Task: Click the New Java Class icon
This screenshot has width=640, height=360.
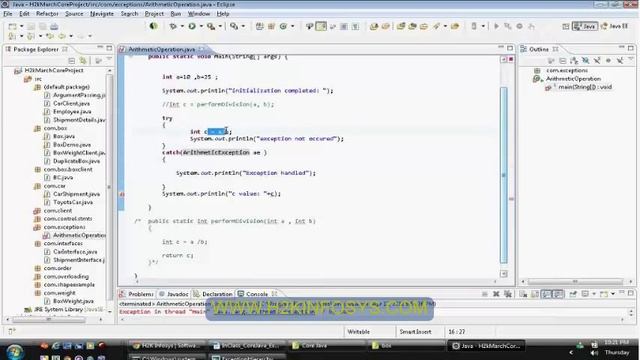Action: 283,27
